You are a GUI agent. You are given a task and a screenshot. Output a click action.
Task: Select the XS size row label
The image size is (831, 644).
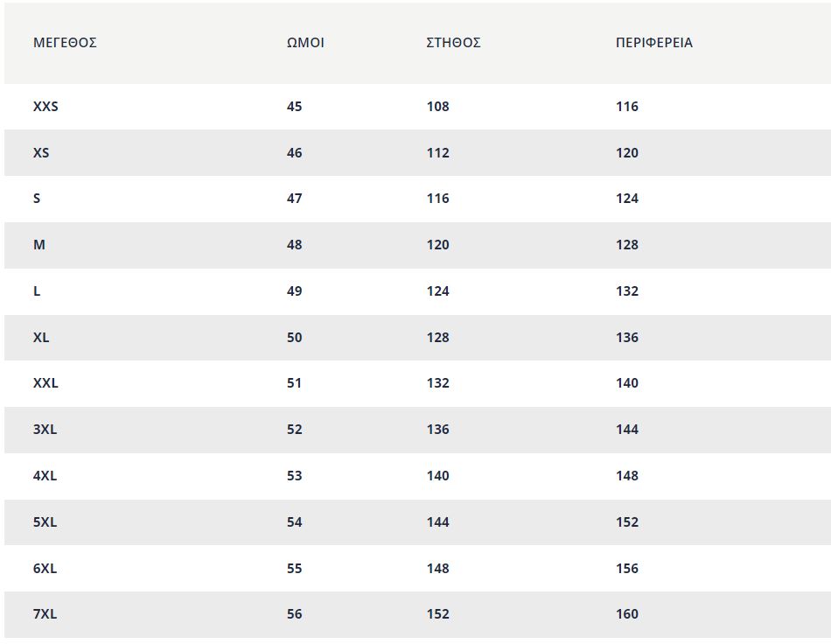[x=41, y=152]
